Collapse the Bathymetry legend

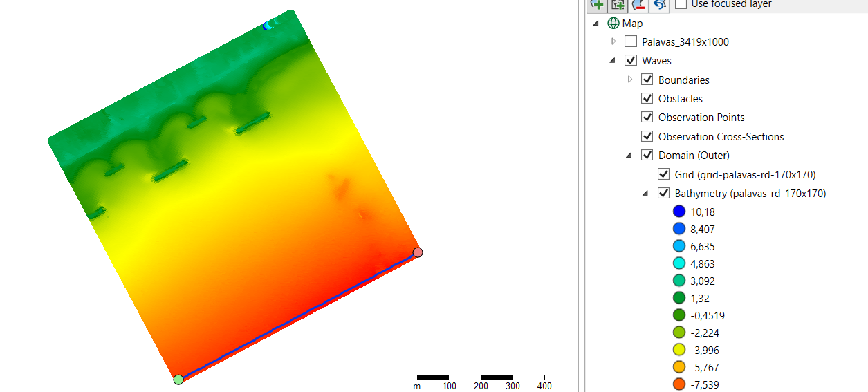pos(646,194)
